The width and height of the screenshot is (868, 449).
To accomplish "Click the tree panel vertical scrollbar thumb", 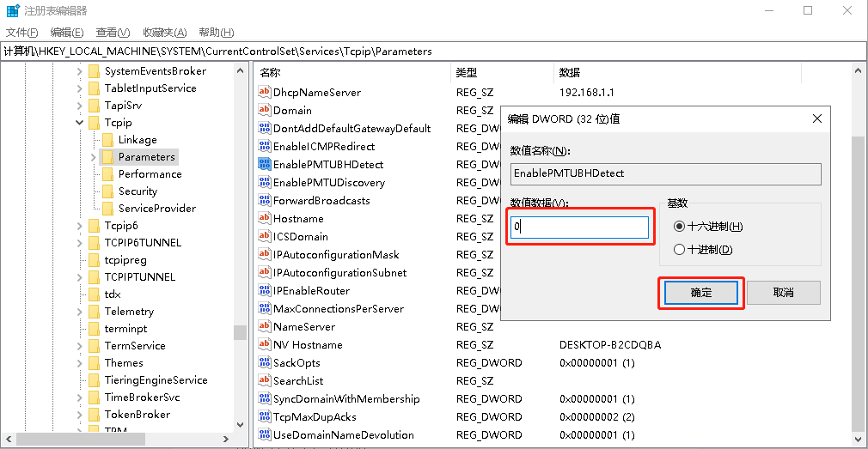I will (240, 333).
